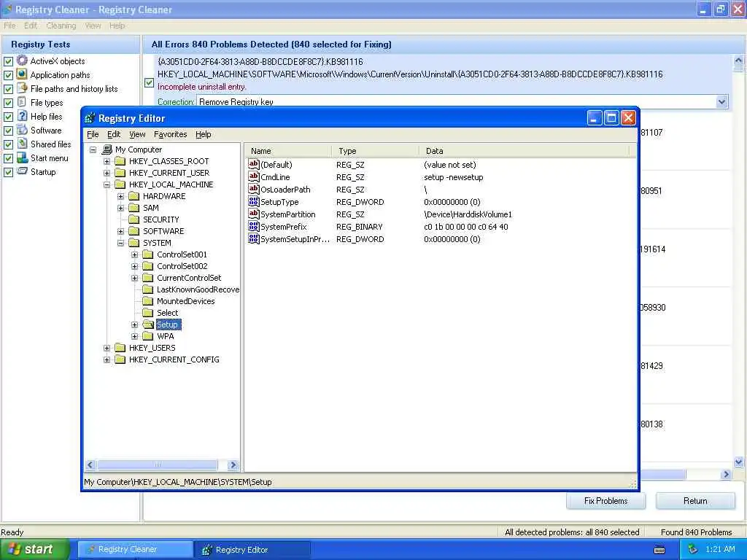Click the Registry Cleaner title bar icon
The height and width of the screenshot is (560, 747).
[x=7, y=9]
